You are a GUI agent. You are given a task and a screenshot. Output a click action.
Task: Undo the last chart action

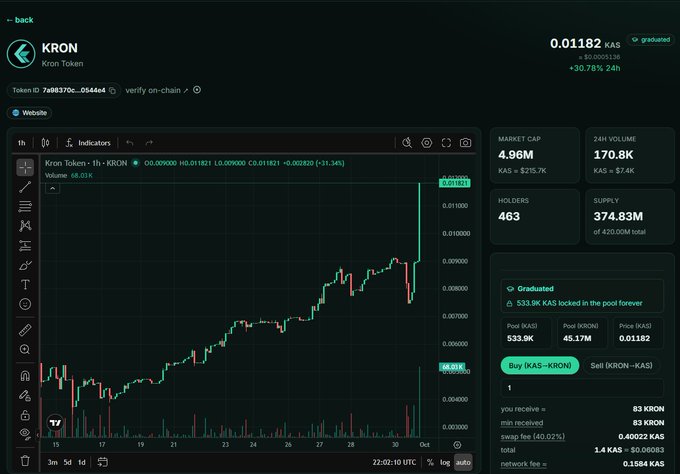130,143
